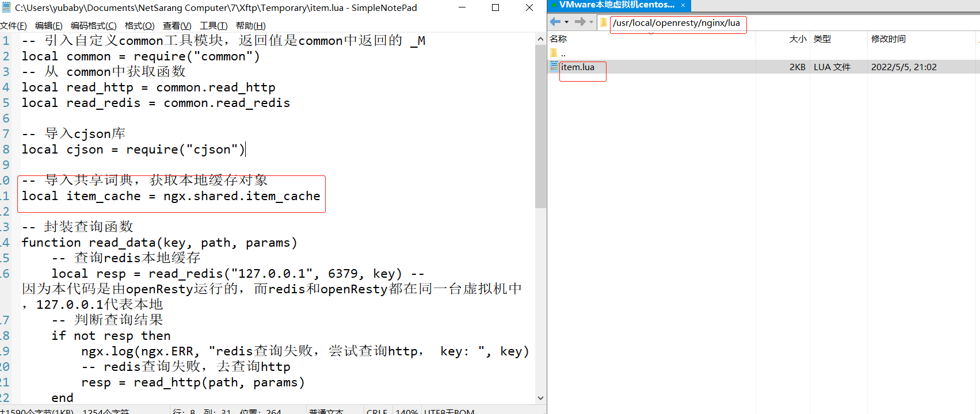The height and width of the screenshot is (414, 980).
Task: Open the 帮助(H) menu
Action: click(x=250, y=26)
